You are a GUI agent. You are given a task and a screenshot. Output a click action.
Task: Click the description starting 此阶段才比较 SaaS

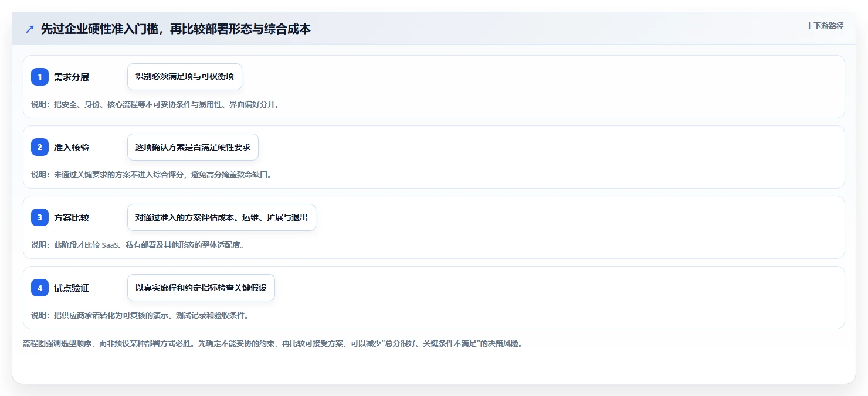[x=137, y=245]
